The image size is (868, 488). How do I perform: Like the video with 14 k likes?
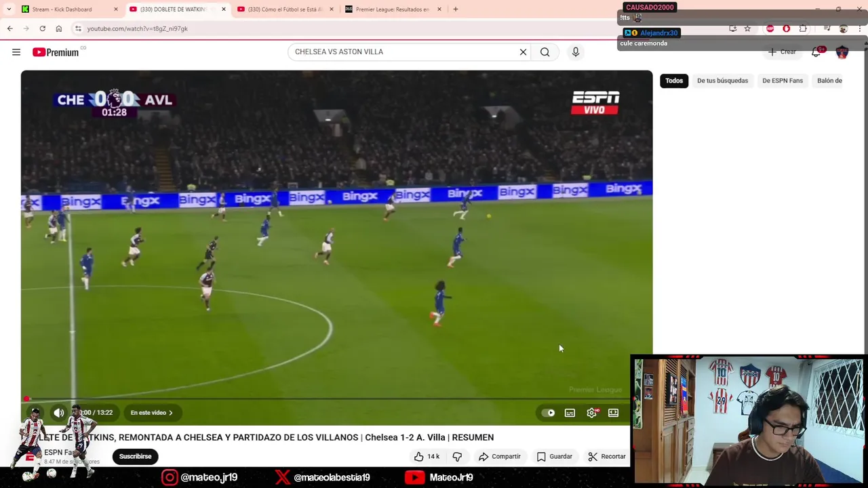pyautogui.click(x=427, y=457)
